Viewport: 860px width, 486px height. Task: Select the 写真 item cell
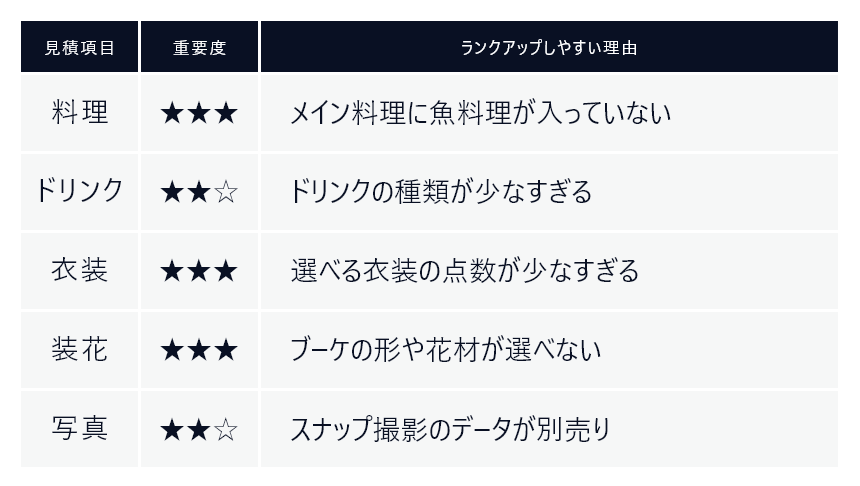pyautogui.click(x=80, y=428)
